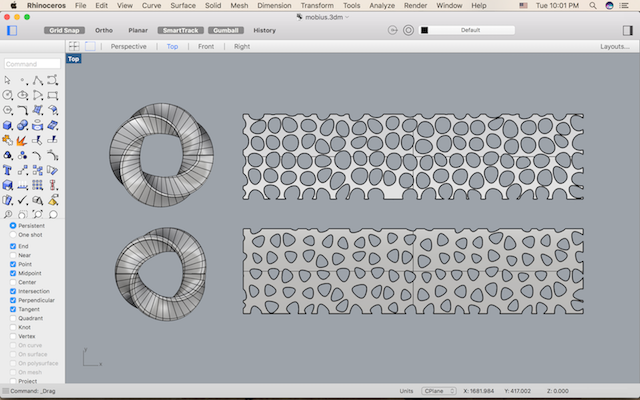Image resolution: width=640 pixels, height=400 pixels.
Task: Click the Layouts... button
Action: coord(614,47)
